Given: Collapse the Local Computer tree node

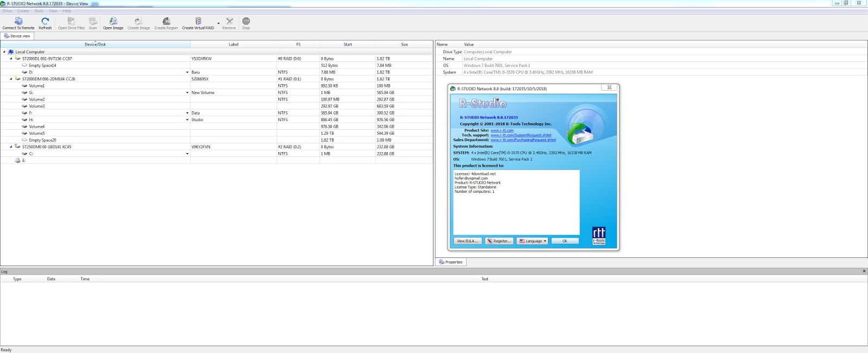Looking at the screenshot, I should coord(4,52).
